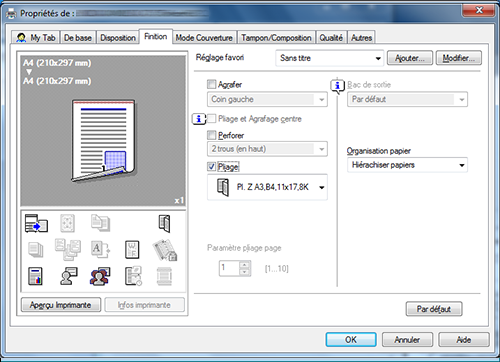Image resolution: width=500 pixels, height=362 pixels.
Task: Open the Pl. Z A3,B4,11x17,8K dropdown
Action: 267,187
